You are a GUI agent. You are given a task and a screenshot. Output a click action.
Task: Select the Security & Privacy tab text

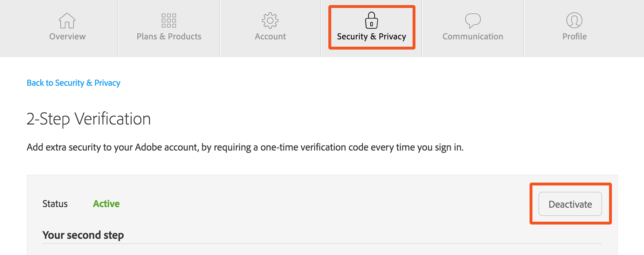(372, 37)
